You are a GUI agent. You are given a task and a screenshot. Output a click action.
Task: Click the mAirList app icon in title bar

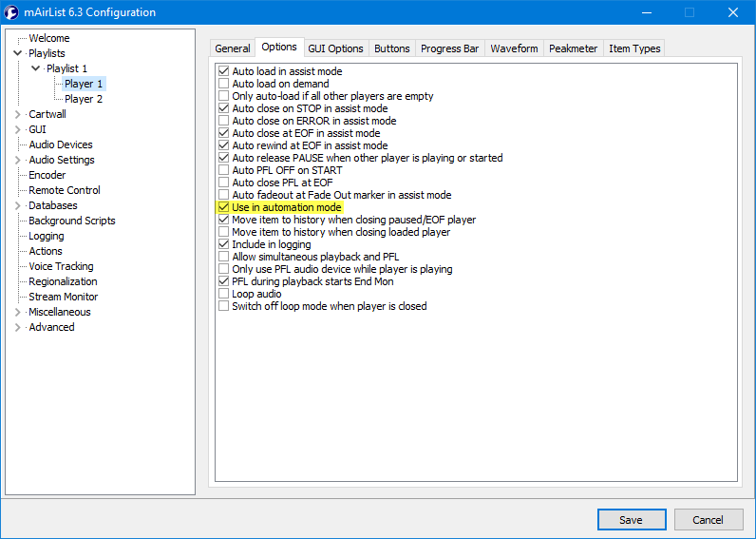pos(11,12)
